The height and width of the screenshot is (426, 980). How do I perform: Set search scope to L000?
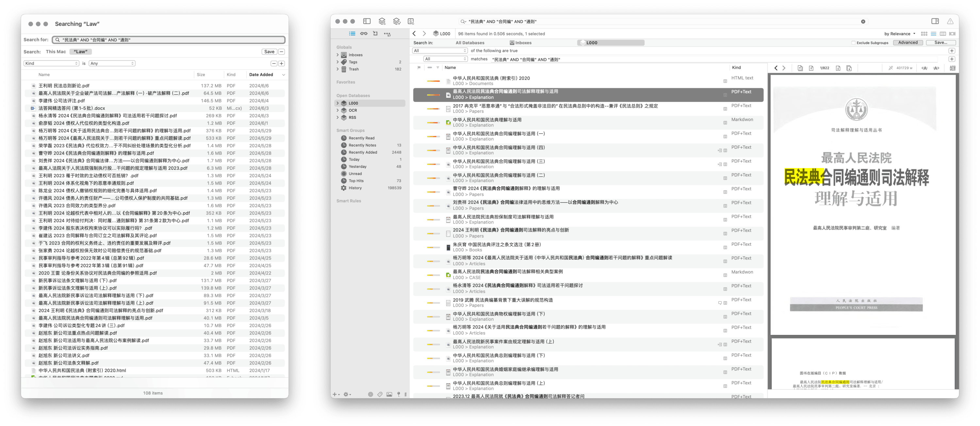coord(611,43)
